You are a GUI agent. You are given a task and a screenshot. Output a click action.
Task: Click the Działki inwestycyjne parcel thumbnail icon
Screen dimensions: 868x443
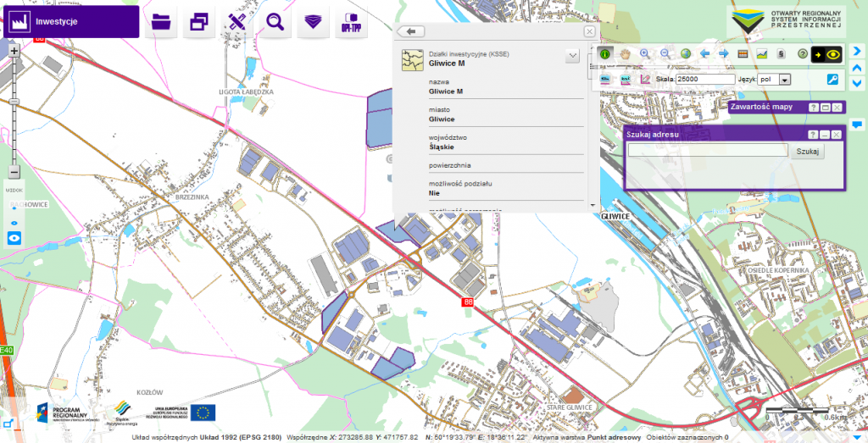pyautogui.click(x=413, y=60)
